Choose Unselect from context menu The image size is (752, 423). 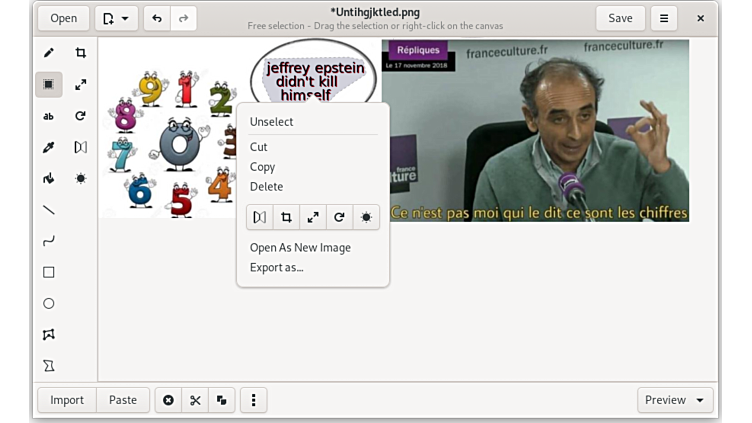[x=271, y=122]
